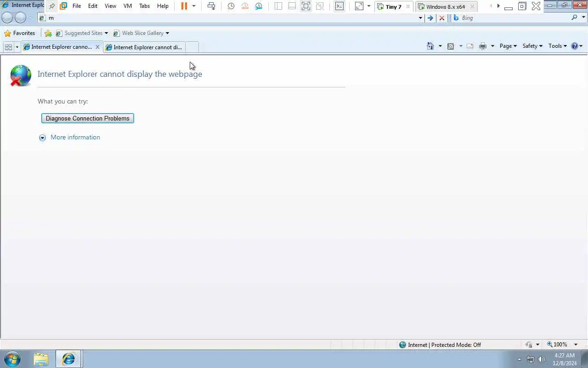Open the VM menu
This screenshot has height=368, width=588.
click(128, 6)
